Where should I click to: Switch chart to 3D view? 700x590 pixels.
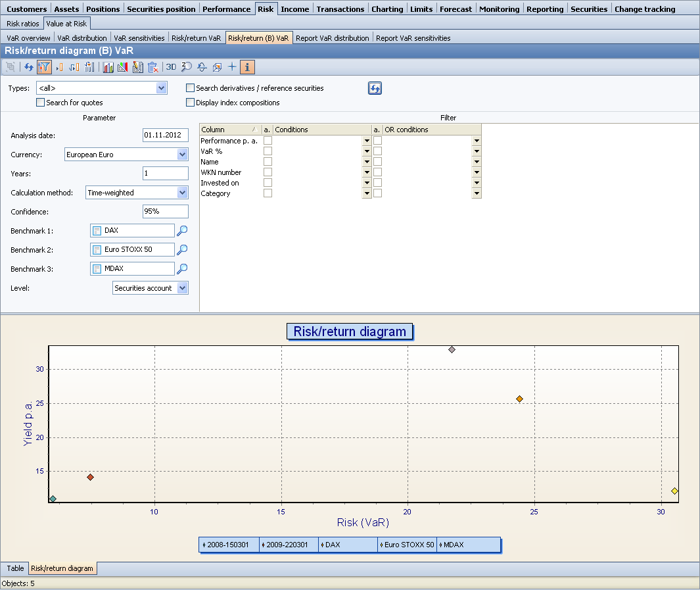click(171, 67)
